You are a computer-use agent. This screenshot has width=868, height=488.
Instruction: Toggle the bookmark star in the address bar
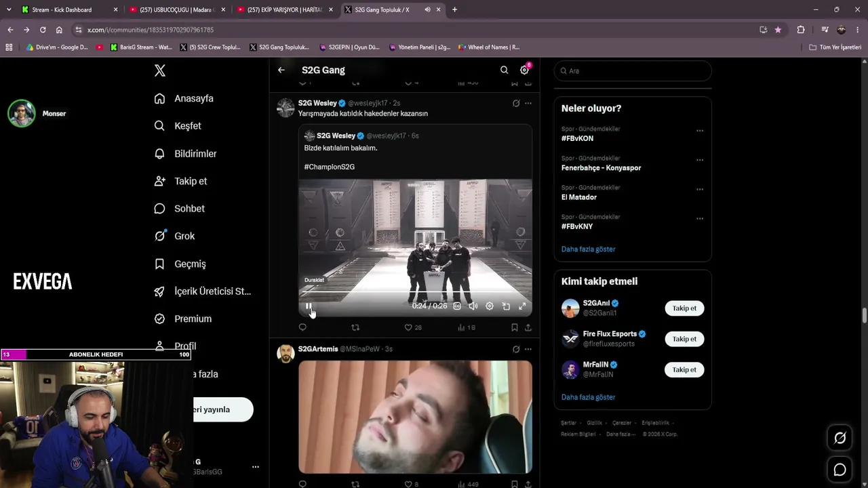(x=778, y=30)
